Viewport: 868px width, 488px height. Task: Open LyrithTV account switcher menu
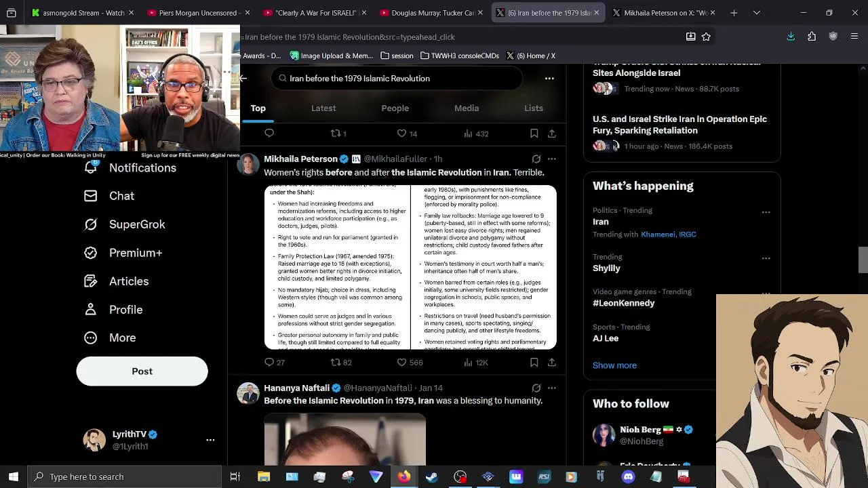(210, 440)
